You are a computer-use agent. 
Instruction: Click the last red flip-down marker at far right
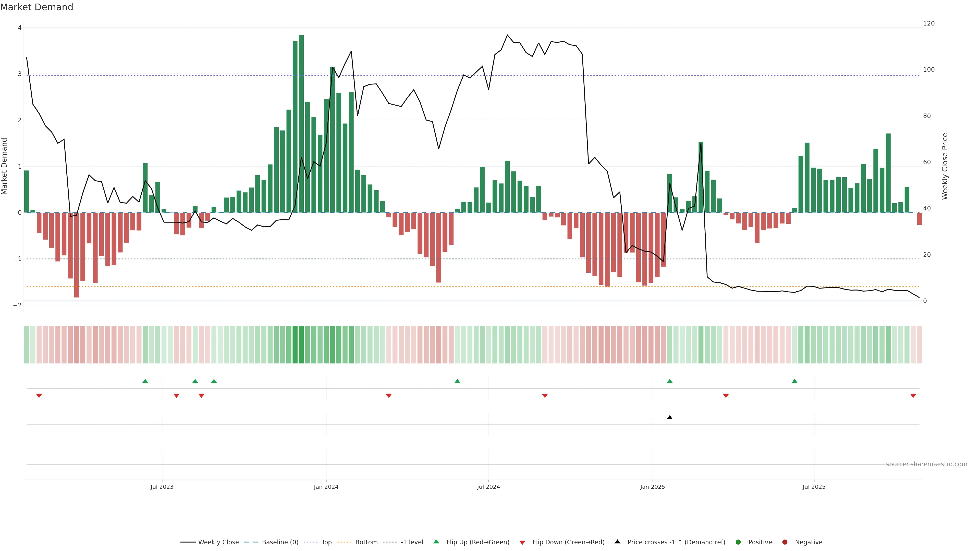click(913, 396)
